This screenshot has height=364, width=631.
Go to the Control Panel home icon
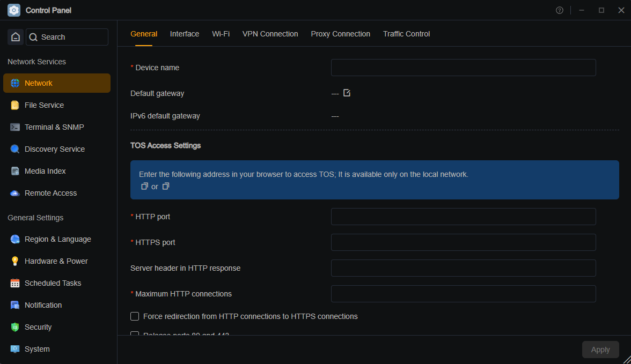(15, 37)
